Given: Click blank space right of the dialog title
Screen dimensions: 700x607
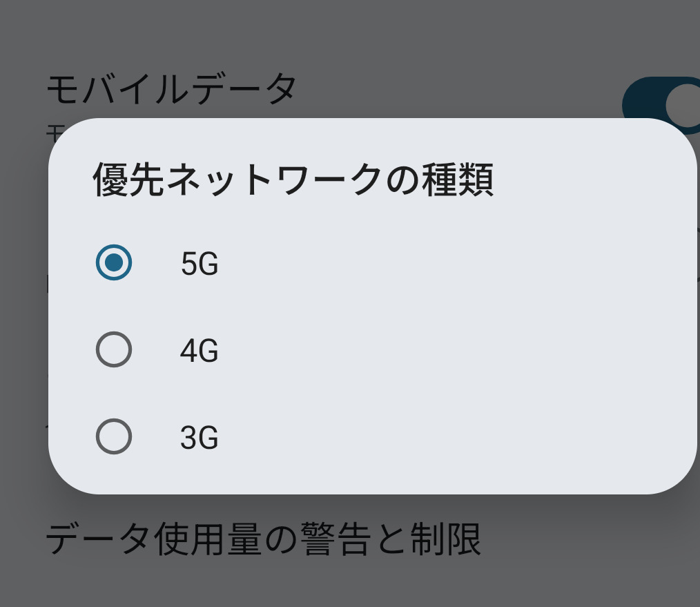Looking at the screenshot, I should click(x=594, y=181).
